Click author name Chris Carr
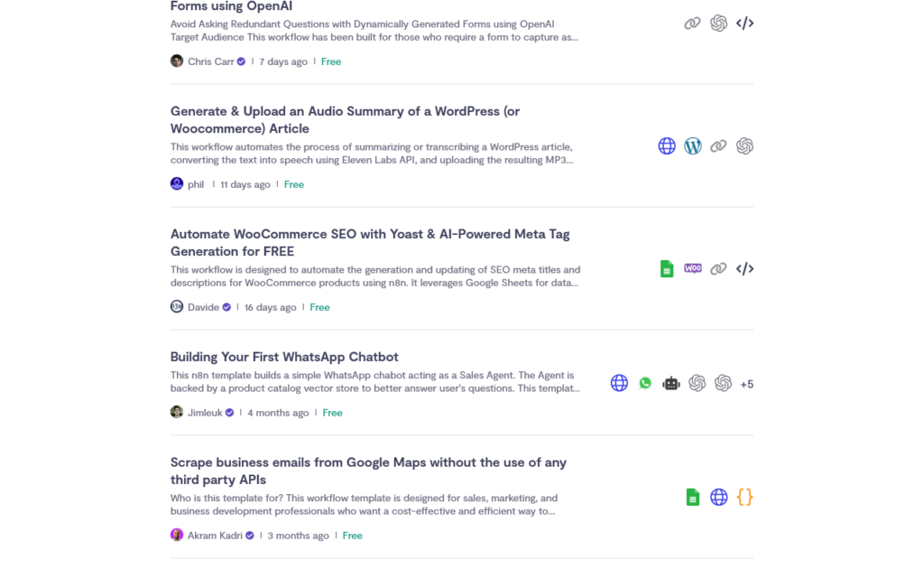Screen dimensions: 924x578 (210, 61)
